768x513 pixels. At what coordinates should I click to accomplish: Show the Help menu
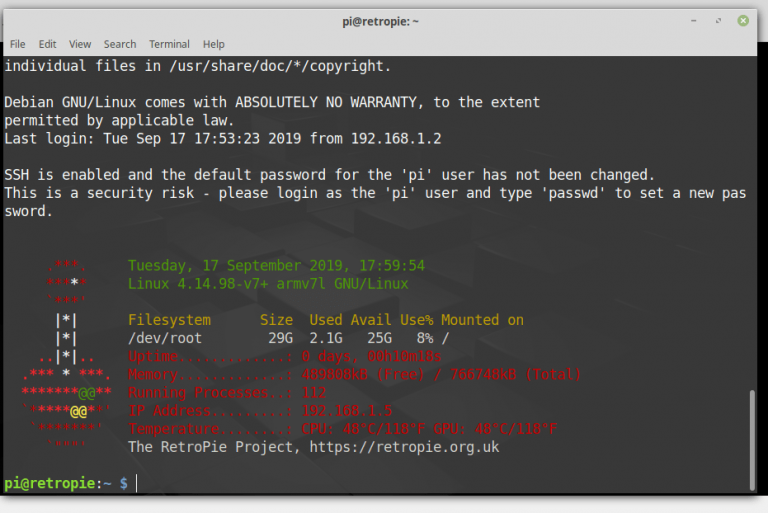214,44
